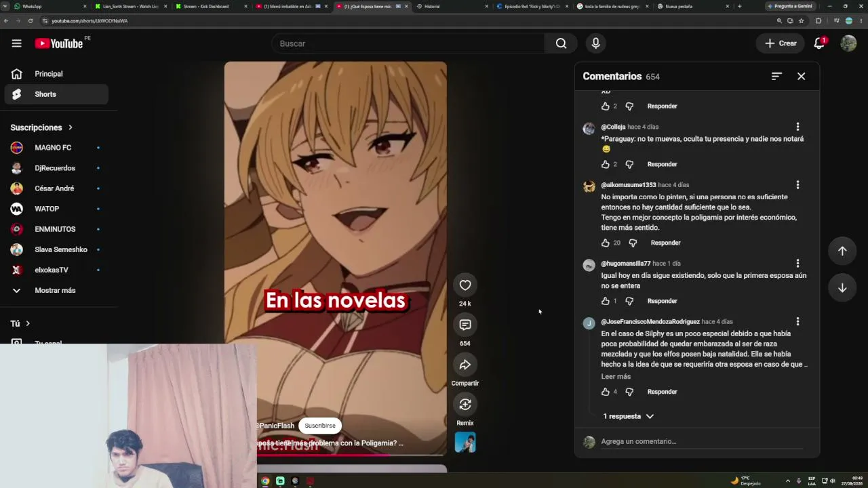Go to the YouTube home logo
Image resolution: width=868 pixels, height=488 pixels.
point(58,43)
